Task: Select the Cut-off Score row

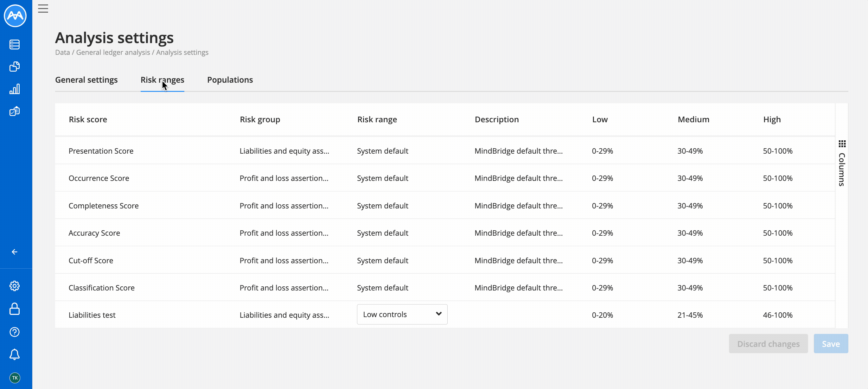Action: (x=445, y=260)
